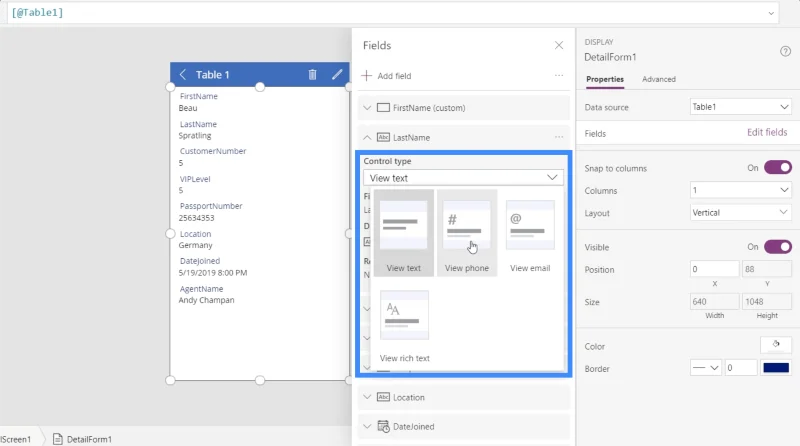Click the Size Height input field
800x446 pixels.
(767, 302)
